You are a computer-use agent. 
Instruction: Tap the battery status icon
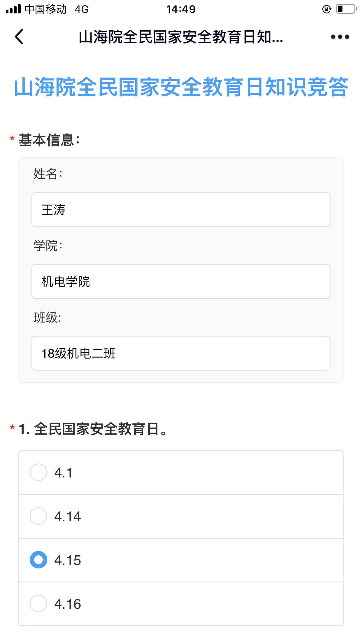(347, 9)
